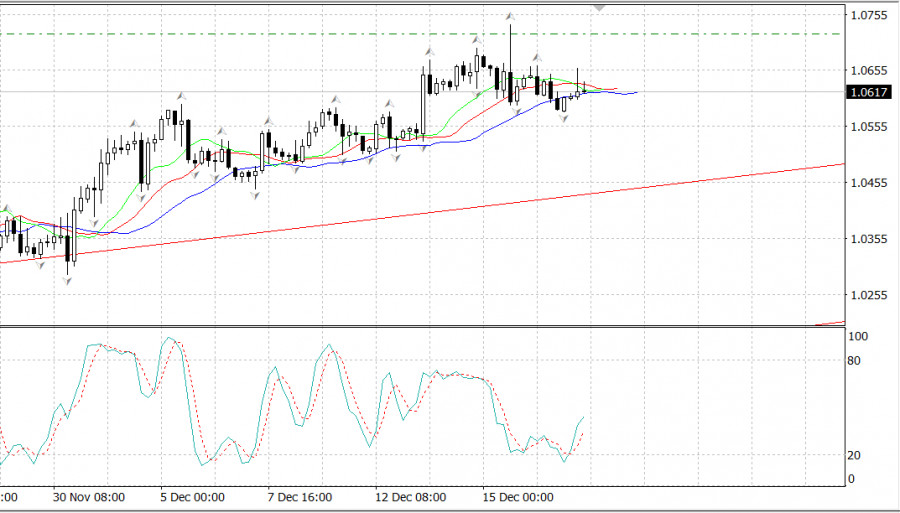Click the blue moving average line's right end
Screen dimensions: 900x513
pos(636,92)
